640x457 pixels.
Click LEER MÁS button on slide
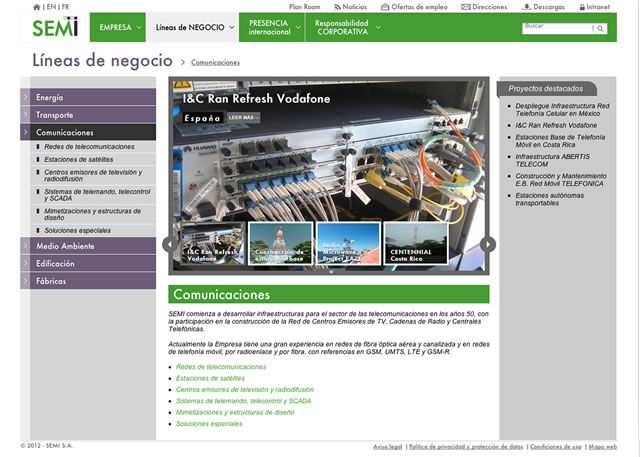coord(244,118)
